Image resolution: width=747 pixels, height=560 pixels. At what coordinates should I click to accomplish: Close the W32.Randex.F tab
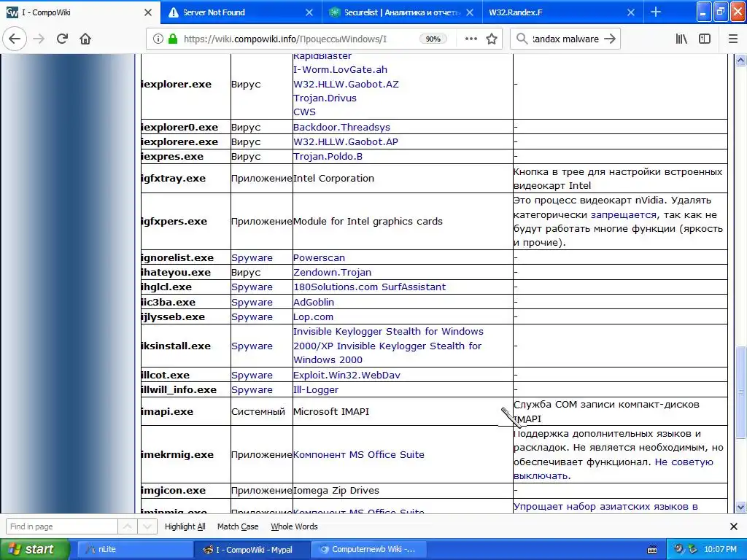[x=631, y=12]
